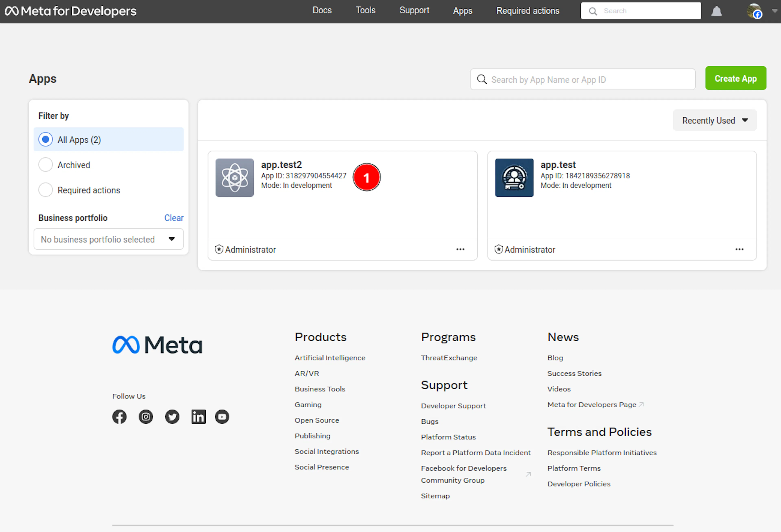Click the app.test App ID text
This screenshot has width=781, height=532.
585,176
